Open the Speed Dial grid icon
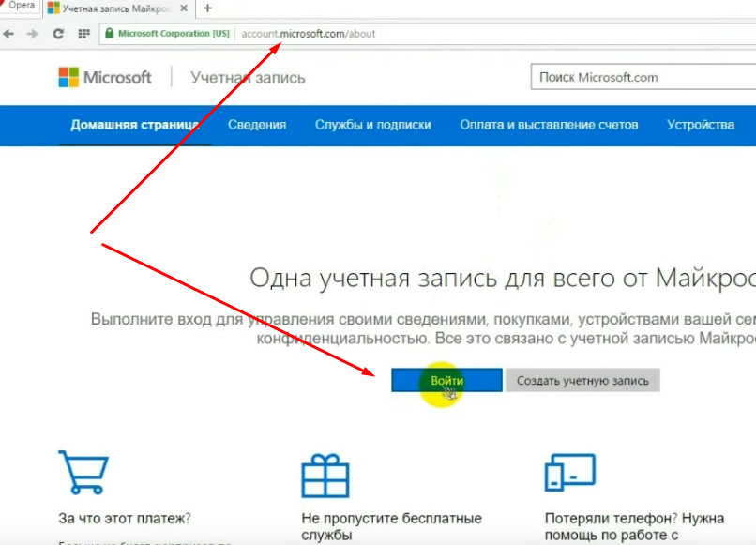 coord(83,34)
